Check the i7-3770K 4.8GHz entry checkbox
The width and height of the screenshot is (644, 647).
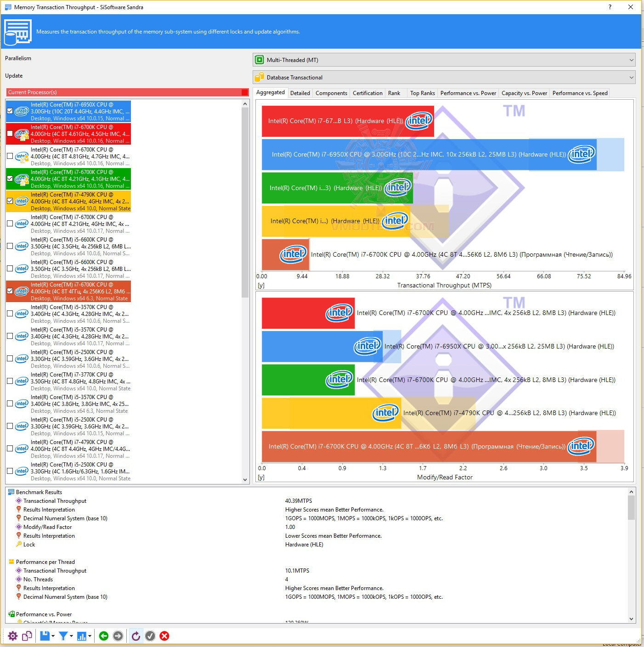[x=10, y=381]
